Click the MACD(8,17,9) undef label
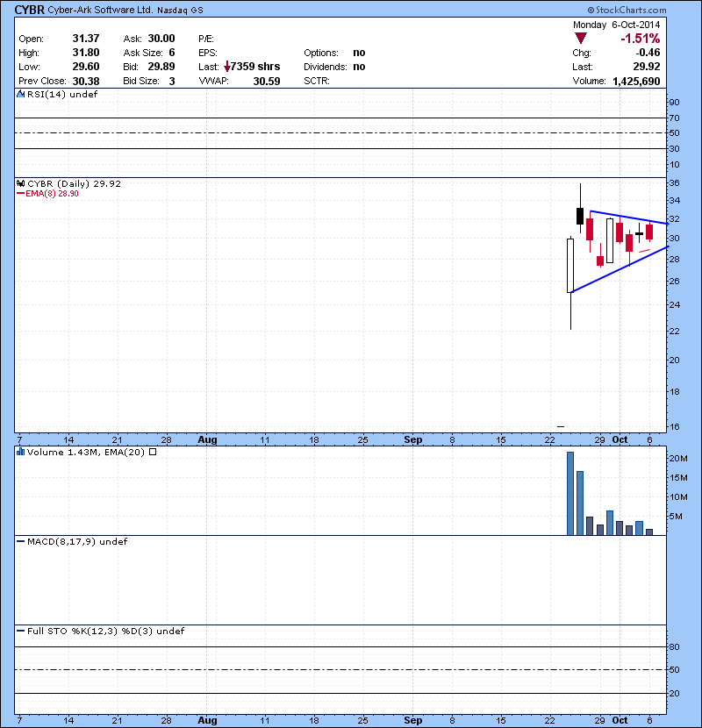 pyautogui.click(x=77, y=541)
